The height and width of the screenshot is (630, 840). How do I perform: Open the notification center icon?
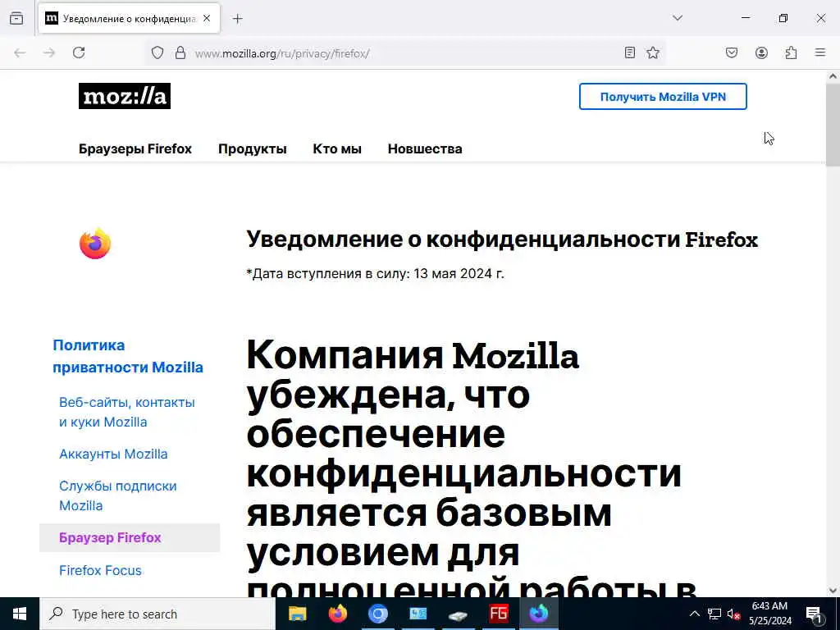pyautogui.click(x=814, y=614)
